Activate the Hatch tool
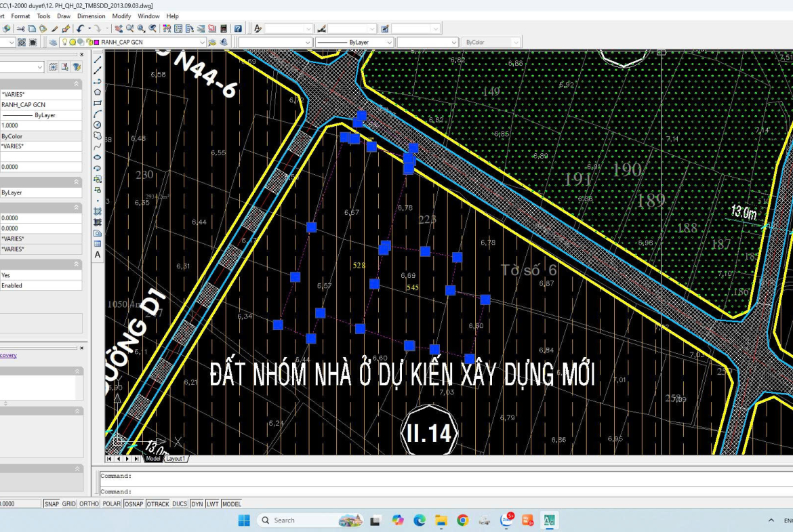Screen dimensions: 793x532 point(98,211)
